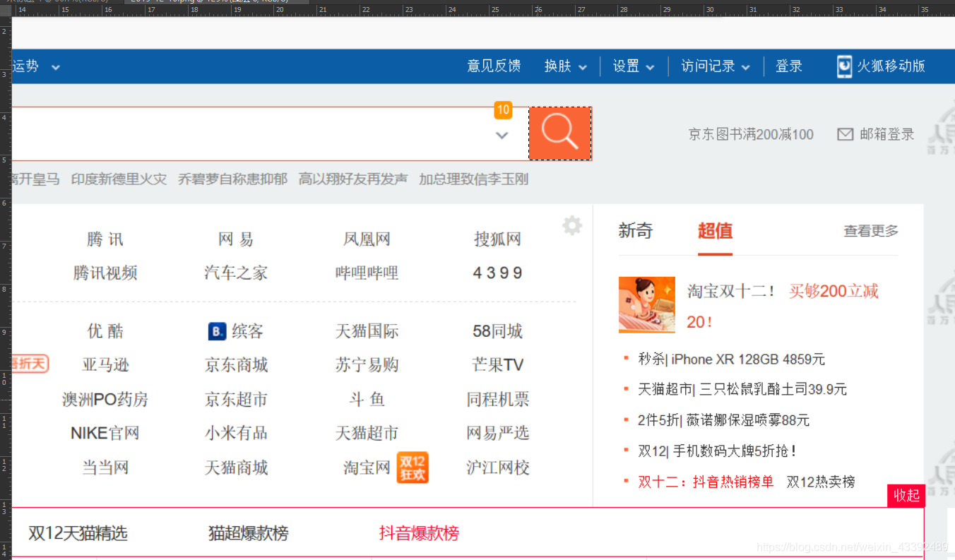
Task: Click the orange magnifier search button
Action: (560, 133)
